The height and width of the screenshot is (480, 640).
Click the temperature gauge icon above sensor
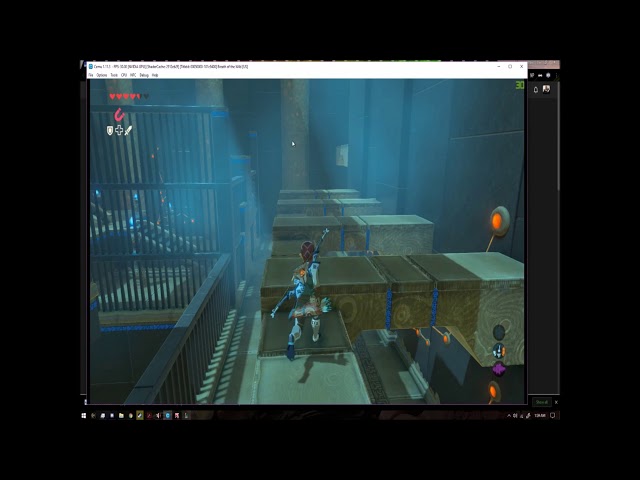pos(499,351)
